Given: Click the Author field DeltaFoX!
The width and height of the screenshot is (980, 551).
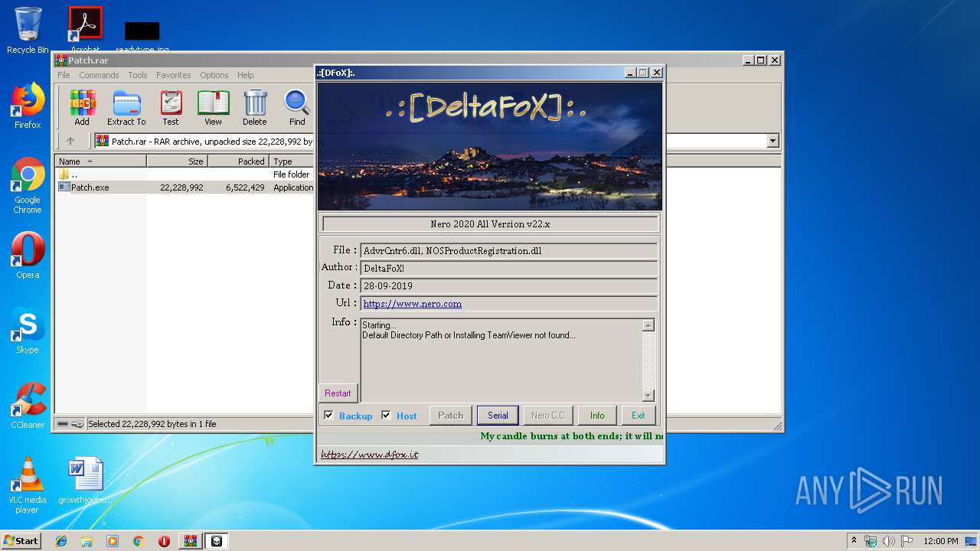Looking at the screenshot, I should pyautogui.click(x=509, y=269).
